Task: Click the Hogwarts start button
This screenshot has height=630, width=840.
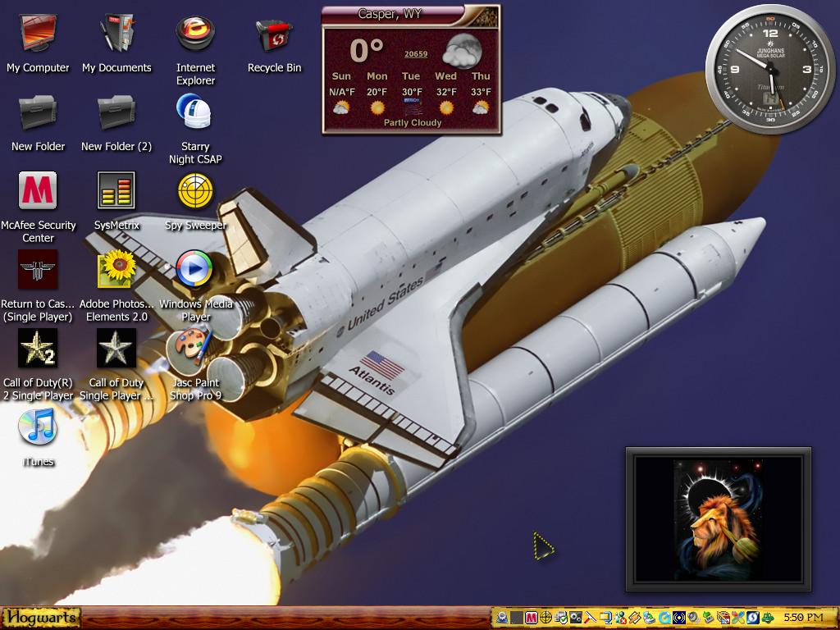Action: 40,618
